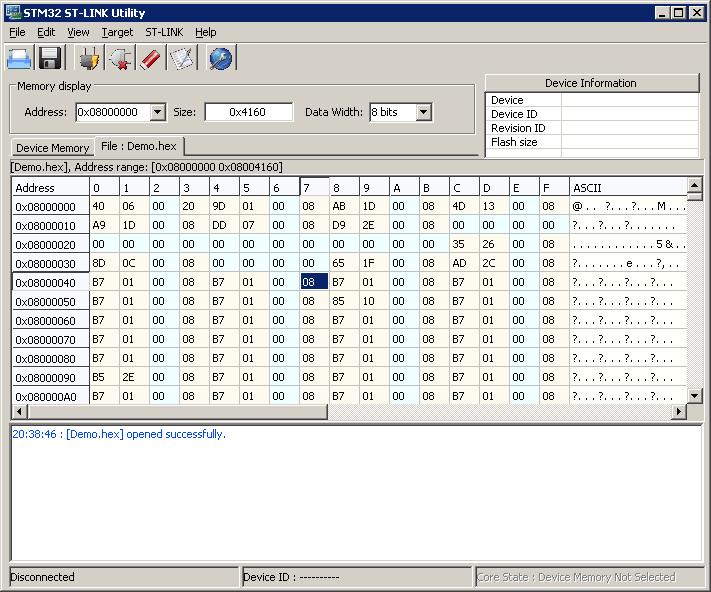711x592 pixels.
Task: Open the Edit menu
Action: coord(46,32)
